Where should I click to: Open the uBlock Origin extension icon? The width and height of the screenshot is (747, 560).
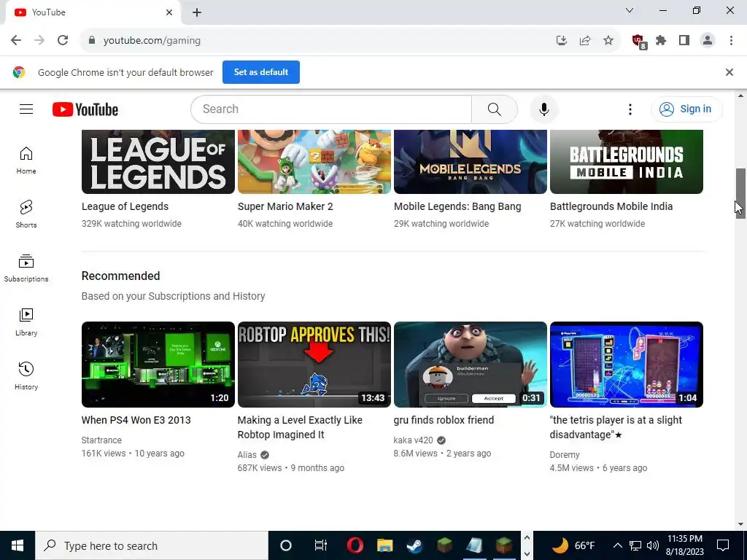pos(638,42)
